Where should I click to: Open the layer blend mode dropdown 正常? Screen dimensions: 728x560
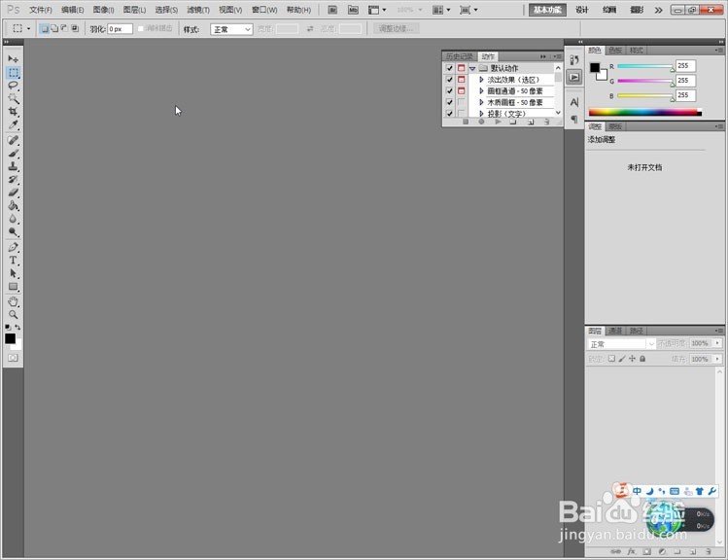[621, 344]
